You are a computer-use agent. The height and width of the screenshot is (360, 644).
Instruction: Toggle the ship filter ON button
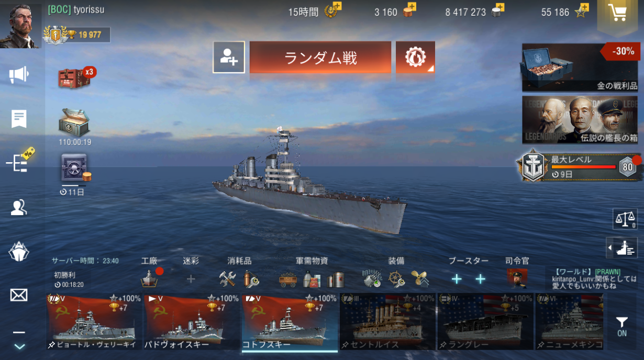click(621, 327)
